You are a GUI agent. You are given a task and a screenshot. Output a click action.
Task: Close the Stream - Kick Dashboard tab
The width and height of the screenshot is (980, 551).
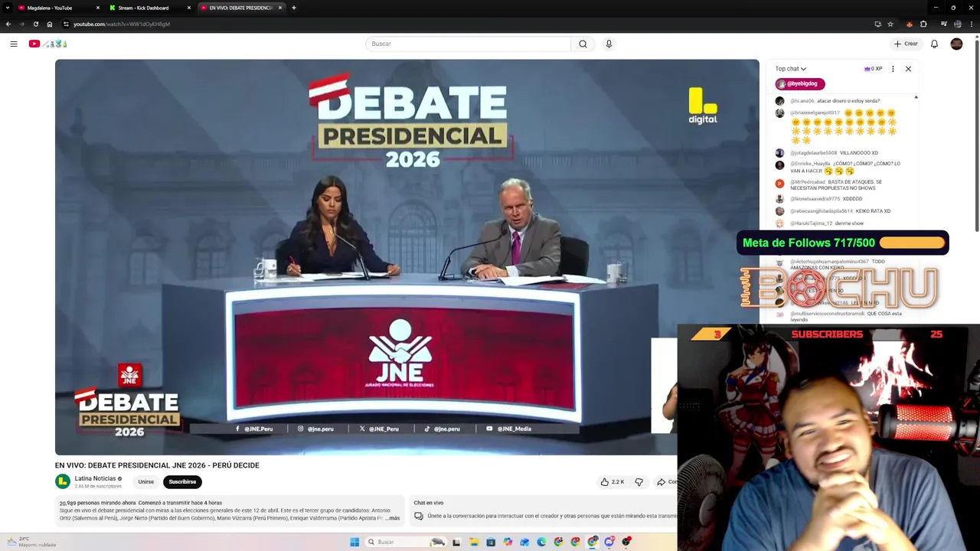pos(189,8)
